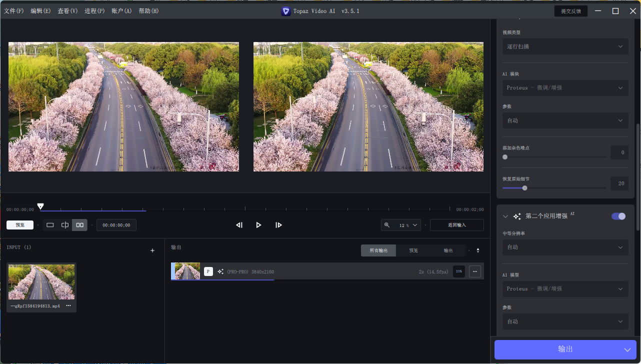
Task: Click the timeline playhead marker
Action: 40,206
